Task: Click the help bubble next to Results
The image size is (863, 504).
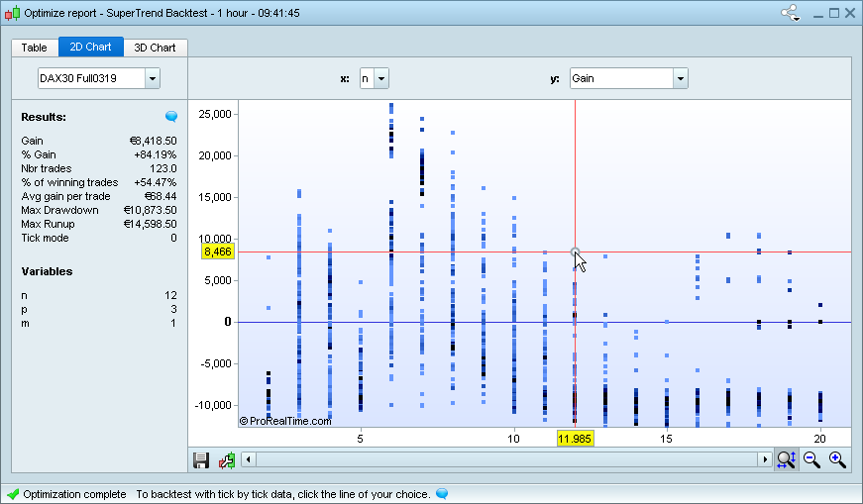Action: 171,116
